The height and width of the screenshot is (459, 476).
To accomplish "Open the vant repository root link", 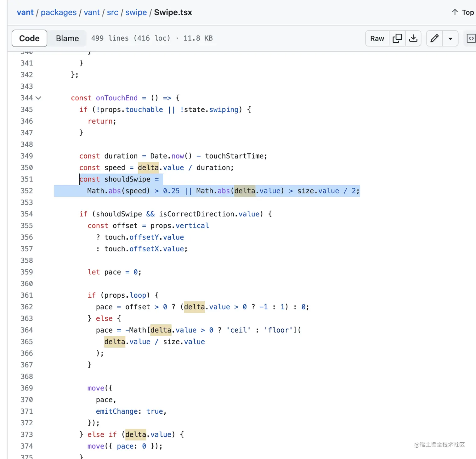I will (25, 12).
